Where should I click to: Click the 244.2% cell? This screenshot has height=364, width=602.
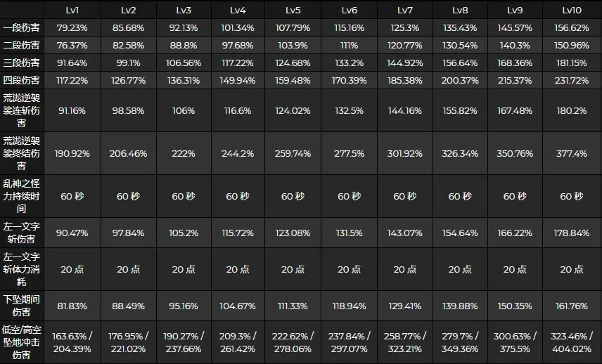pyautogui.click(x=238, y=153)
